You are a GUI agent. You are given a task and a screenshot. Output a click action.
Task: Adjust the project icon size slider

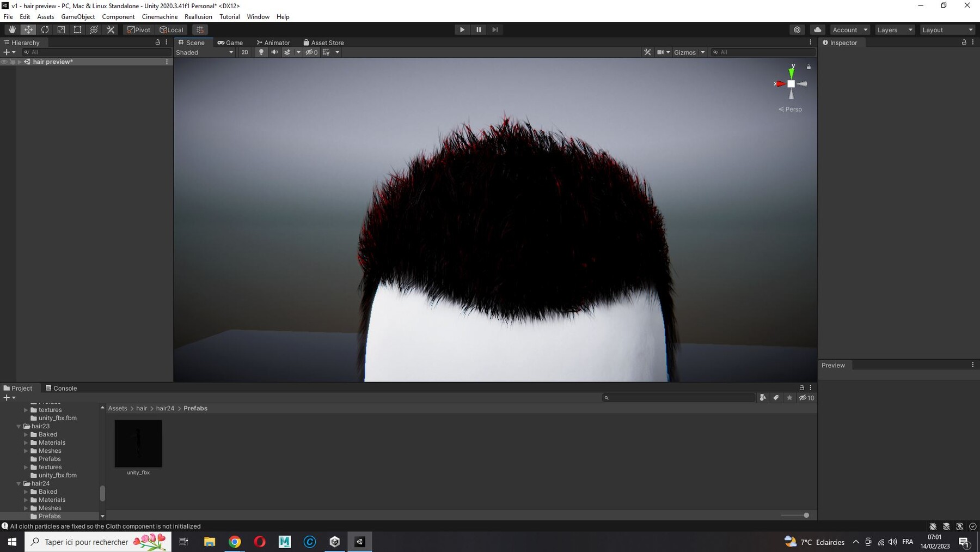795,515
